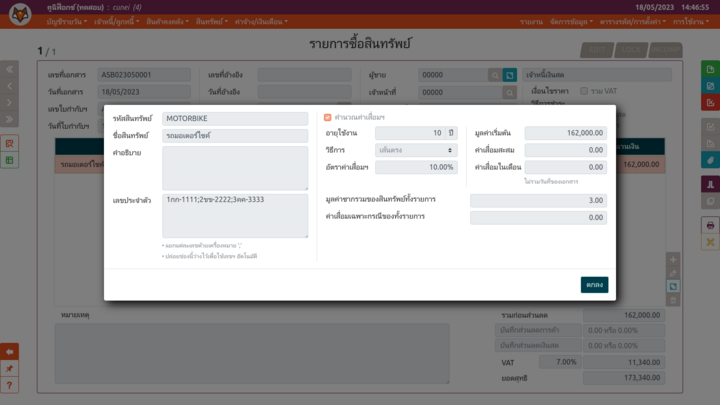Click the อายุใช้งาน field showing 10
The height and width of the screenshot is (405, 720).
(410, 133)
